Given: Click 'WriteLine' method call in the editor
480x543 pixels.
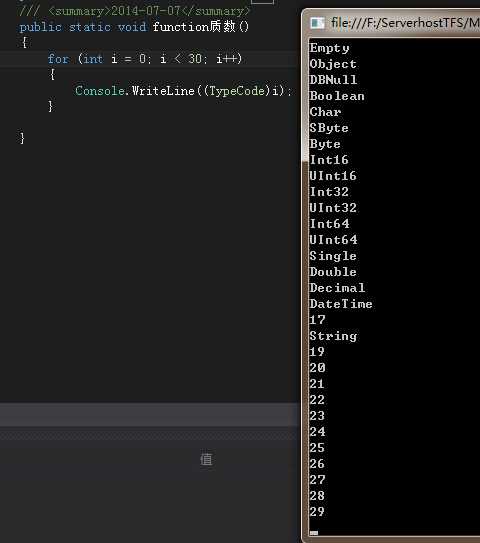Looking at the screenshot, I should point(163,91).
